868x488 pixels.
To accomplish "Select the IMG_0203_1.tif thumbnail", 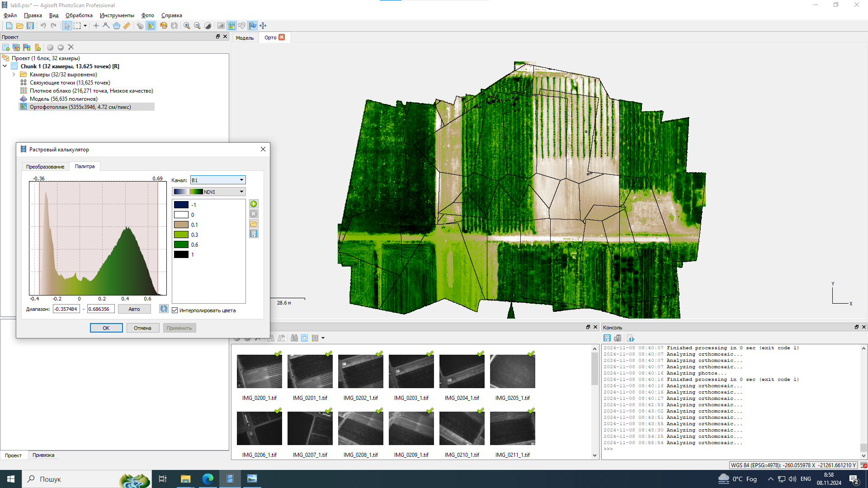I will click(x=411, y=371).
